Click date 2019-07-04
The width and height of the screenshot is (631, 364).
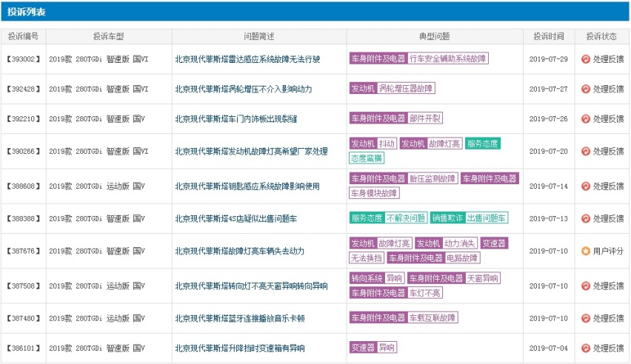[549, 348]
